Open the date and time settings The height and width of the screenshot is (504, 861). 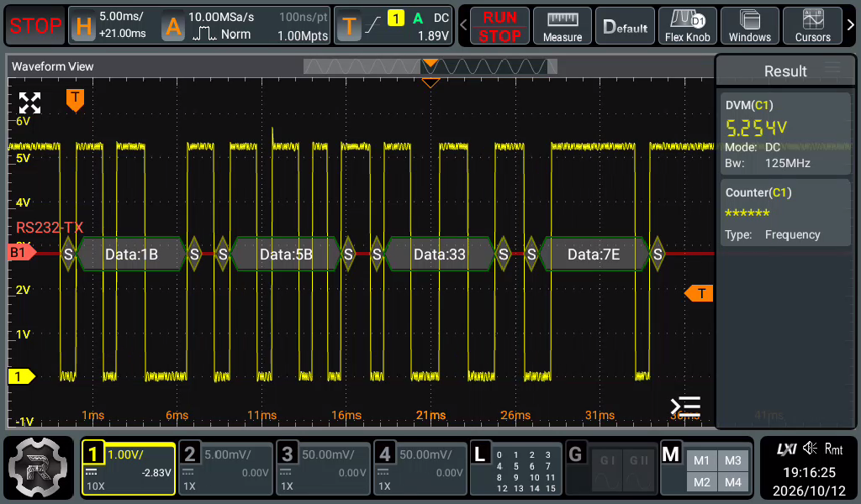point(810,481)
